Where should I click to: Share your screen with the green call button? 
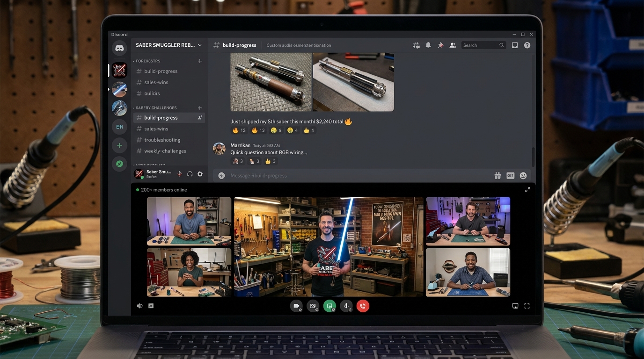click(x=329, y=306)
